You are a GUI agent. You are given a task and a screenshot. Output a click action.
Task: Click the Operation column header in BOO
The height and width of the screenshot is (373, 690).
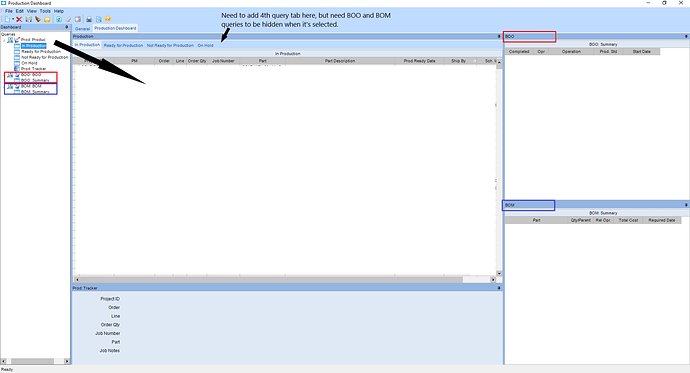[x=571, y=51]
